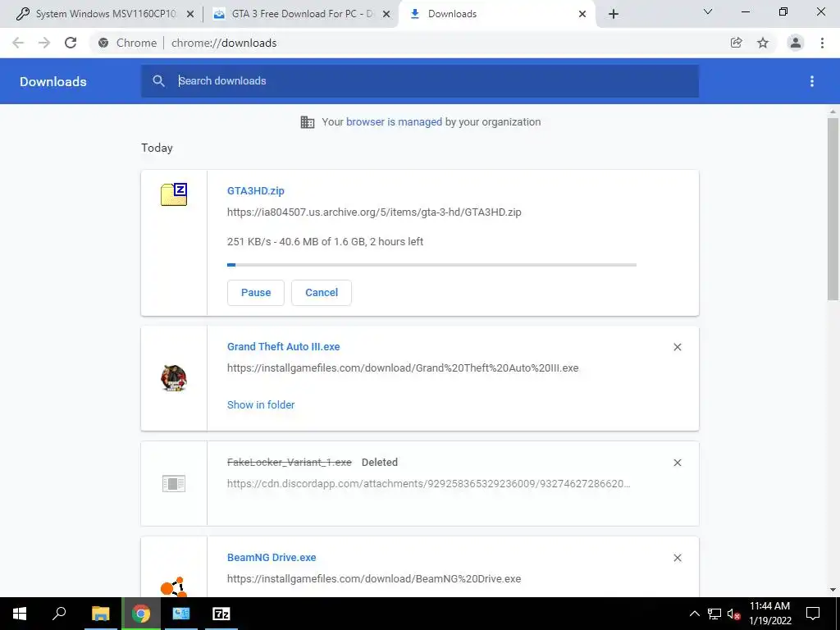Click the GTA3HD.zip download progress bar
Screen dimensions: 840x630
431,265
